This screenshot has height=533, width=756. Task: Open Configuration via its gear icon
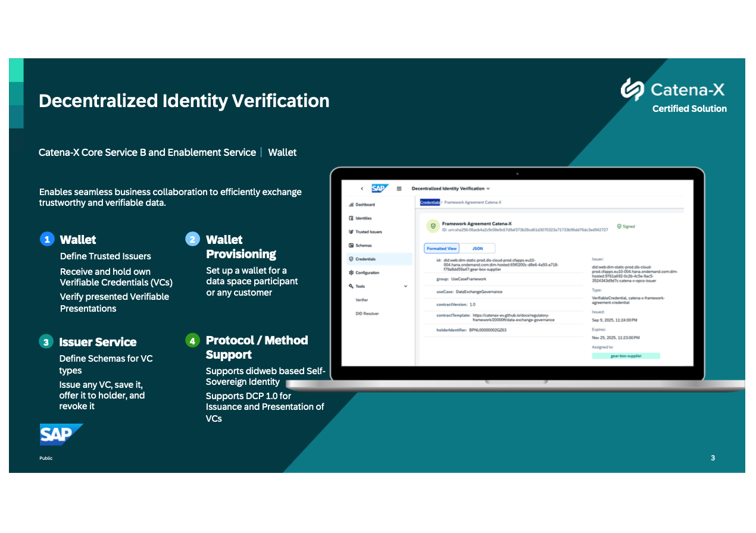351,272
